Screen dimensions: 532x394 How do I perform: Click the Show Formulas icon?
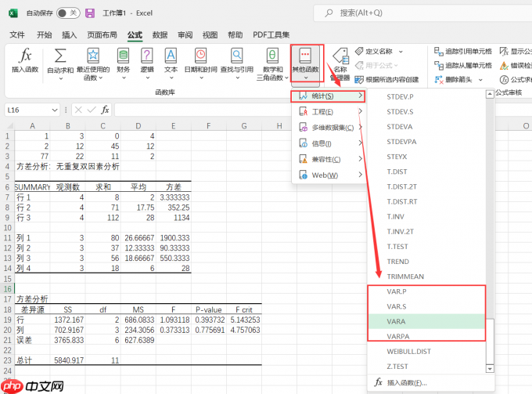pyautogui.click(x=504, y=51)
